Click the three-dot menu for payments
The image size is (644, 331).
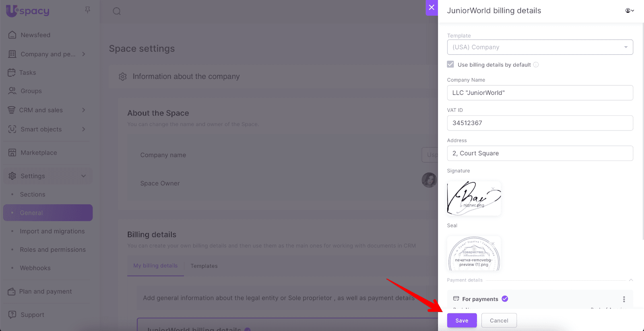tap(624, 299)
